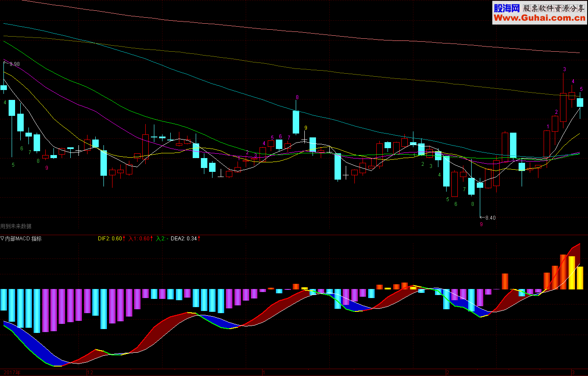
Task: Jump to the 2017年 time axis label
Action: point(12,372)
